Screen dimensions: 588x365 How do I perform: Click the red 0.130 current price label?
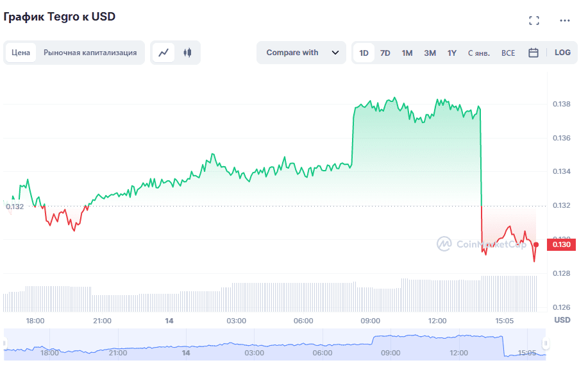(561, 244)
